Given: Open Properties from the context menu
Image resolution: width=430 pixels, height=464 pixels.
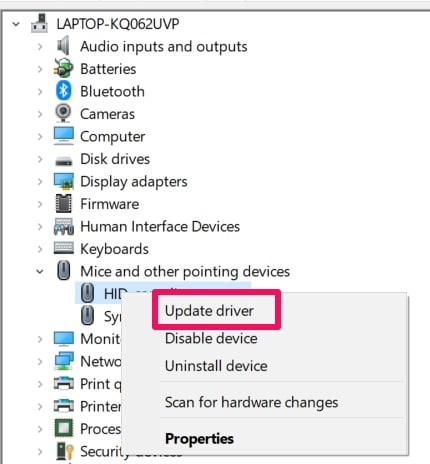Looking at the screenshot, I should (199, 439).
